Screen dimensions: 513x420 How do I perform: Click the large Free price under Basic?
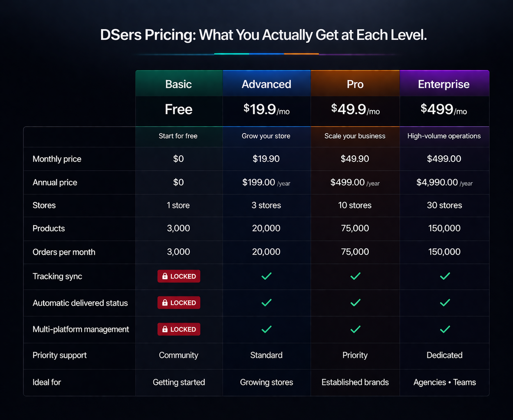tap(179, 110)
